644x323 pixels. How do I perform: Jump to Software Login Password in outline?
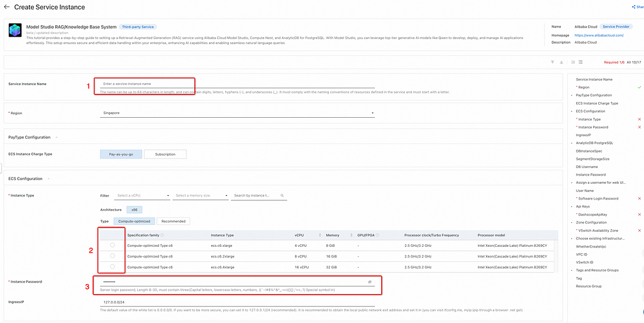pos(597,198)
